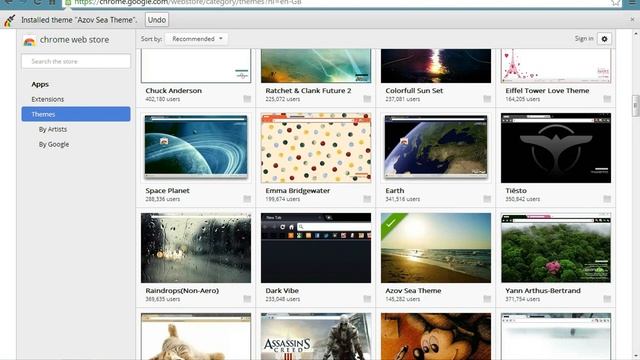Dismiss the installed theme infobar
Viewport: 640px width, 360px height.
pos(632,19)
